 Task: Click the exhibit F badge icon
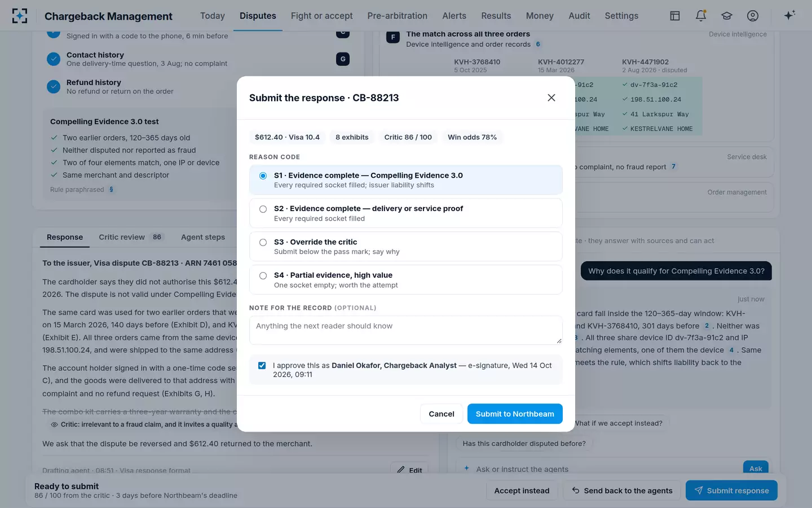(x=393, y=37)
